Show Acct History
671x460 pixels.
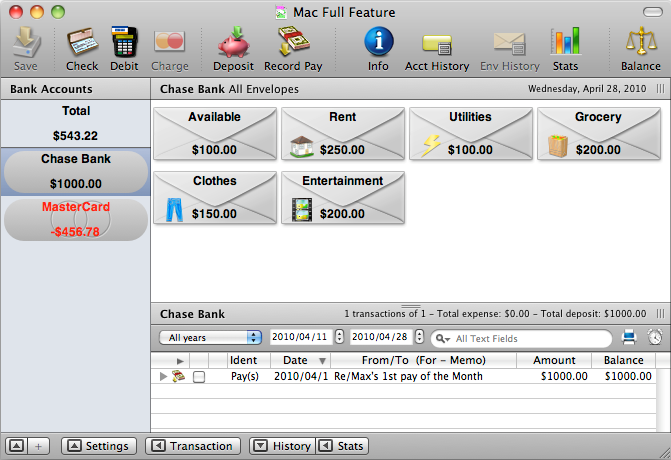[437, 48]
